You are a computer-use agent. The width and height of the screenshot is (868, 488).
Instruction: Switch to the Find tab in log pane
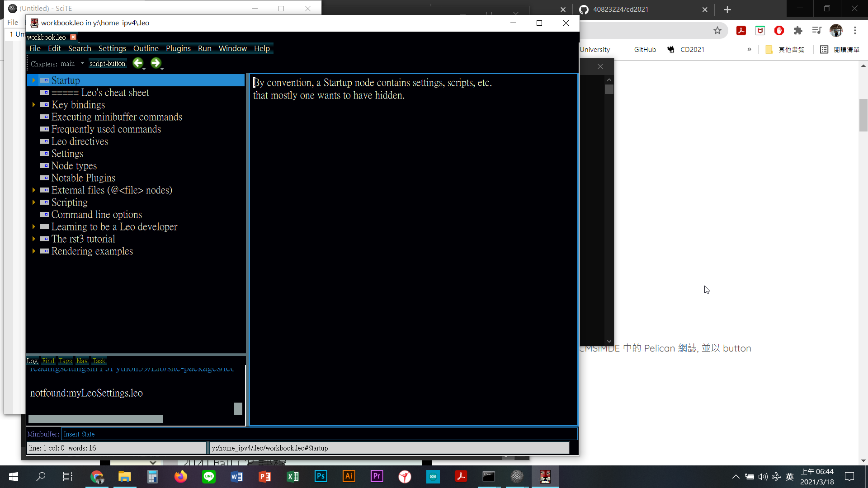48,361
